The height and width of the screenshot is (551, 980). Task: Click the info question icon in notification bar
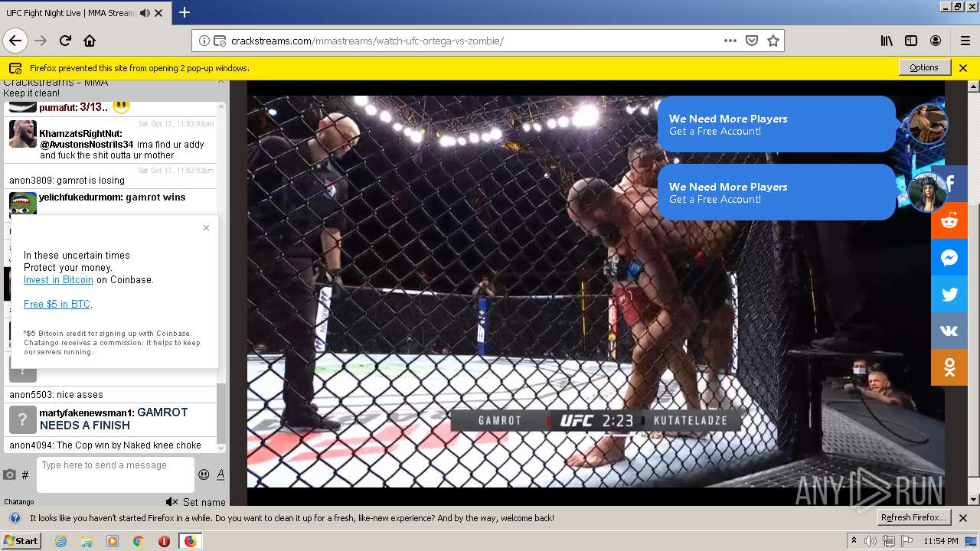15,518
